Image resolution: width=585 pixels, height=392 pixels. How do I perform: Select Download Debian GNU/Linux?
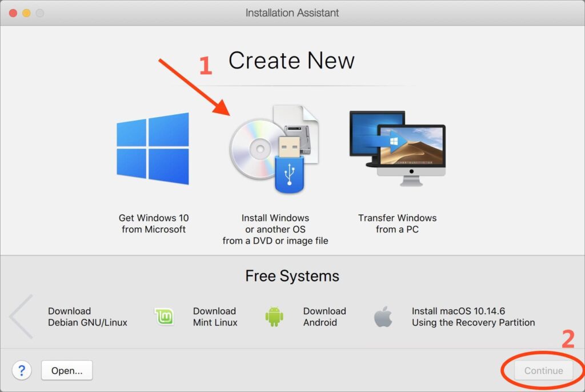click(x=87, y=317)
